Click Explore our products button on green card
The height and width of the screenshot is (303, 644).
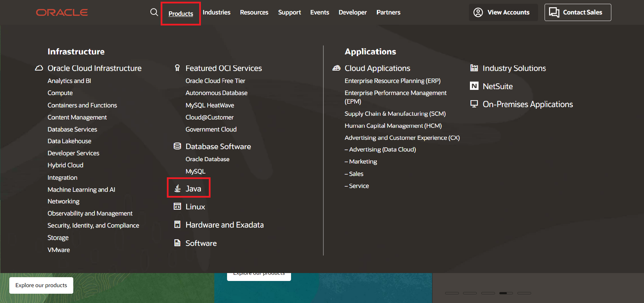[41, 285]
